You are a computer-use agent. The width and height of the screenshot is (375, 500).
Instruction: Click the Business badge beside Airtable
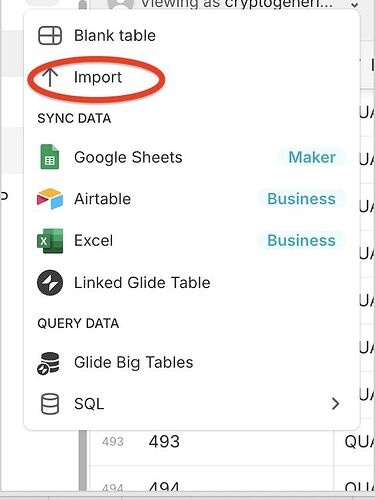pyautogui.click(x=301, y=199)
